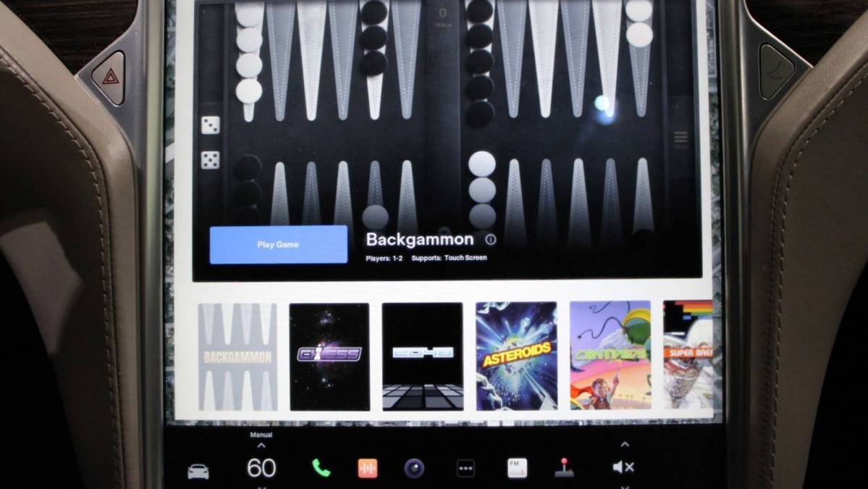Tap the 60 temperature setting
This screenshot has height=489, width=868.
(261, 469)
